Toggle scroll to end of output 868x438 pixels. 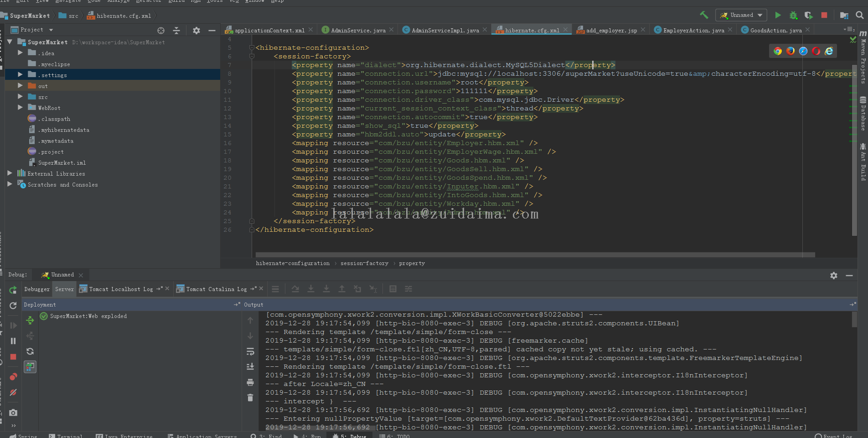coord(250,366)
